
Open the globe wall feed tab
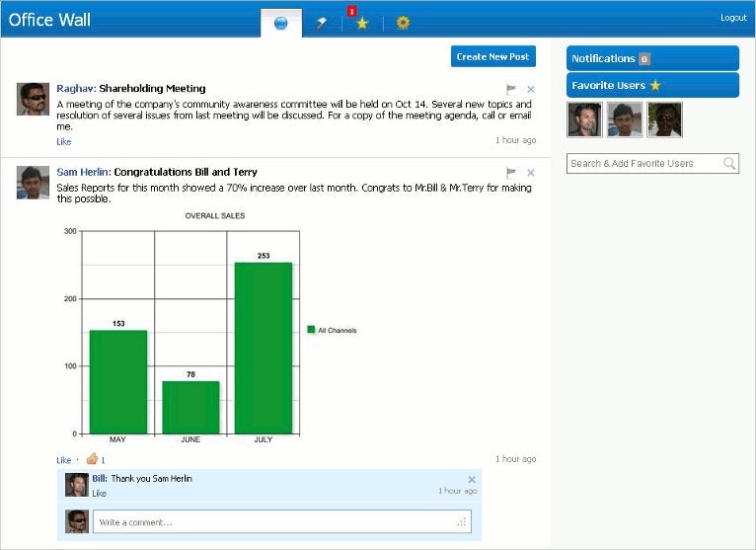(280, 23)
